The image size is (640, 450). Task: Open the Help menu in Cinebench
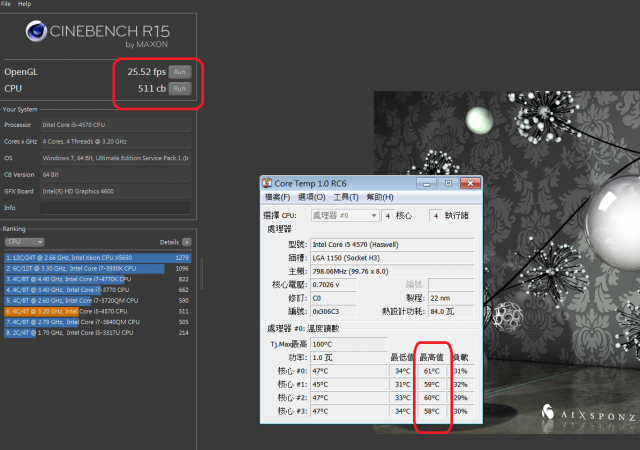(x=24, y=4)
